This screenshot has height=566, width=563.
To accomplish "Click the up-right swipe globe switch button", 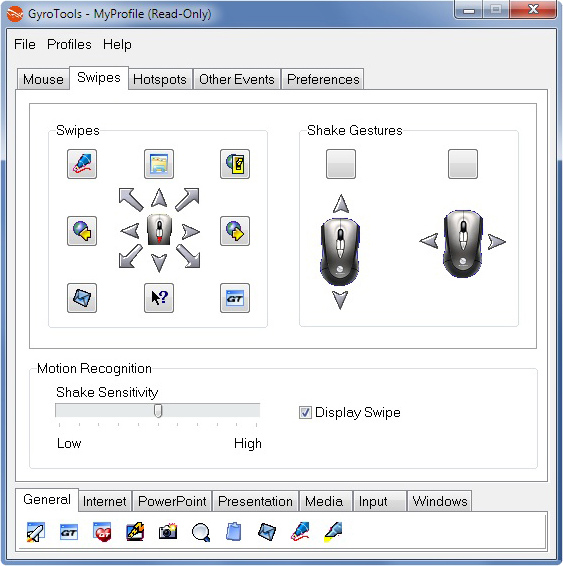I will point(235,164).
